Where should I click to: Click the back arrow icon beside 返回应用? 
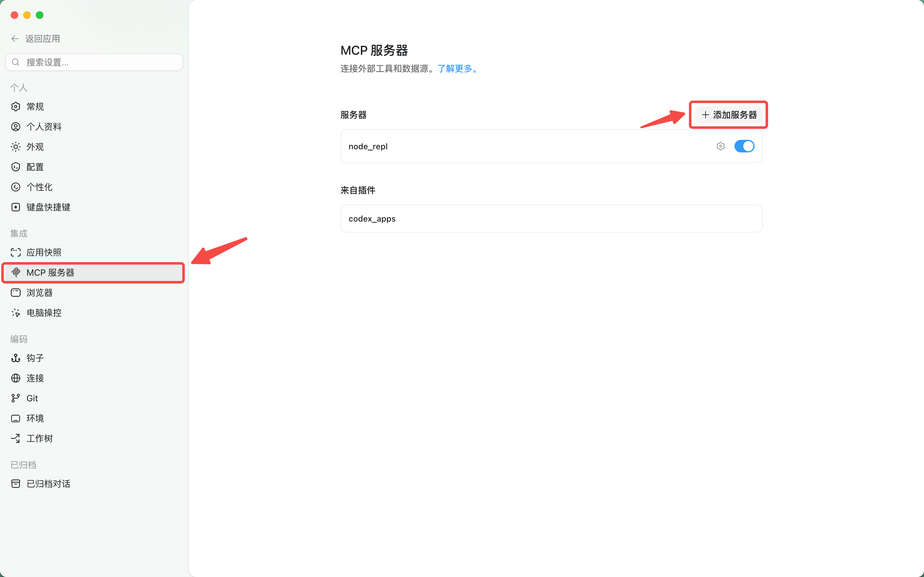click(15, 39)
